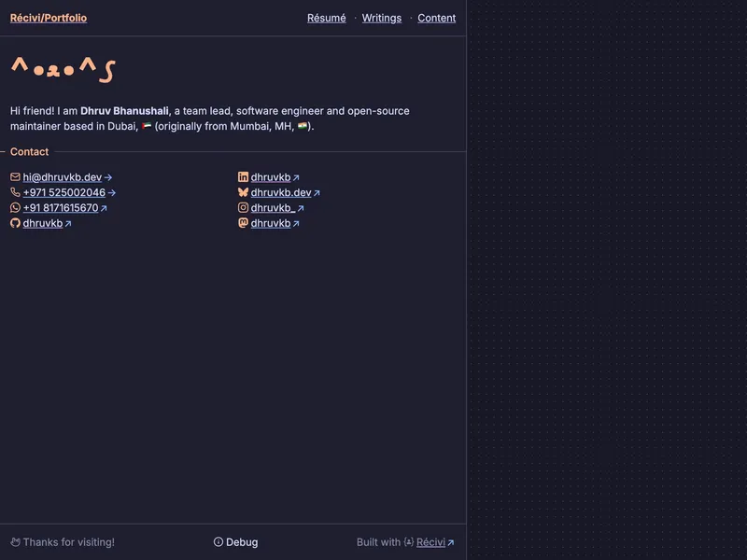Click the email envelope icon
The image size is (747, 560).
point(15,177)
